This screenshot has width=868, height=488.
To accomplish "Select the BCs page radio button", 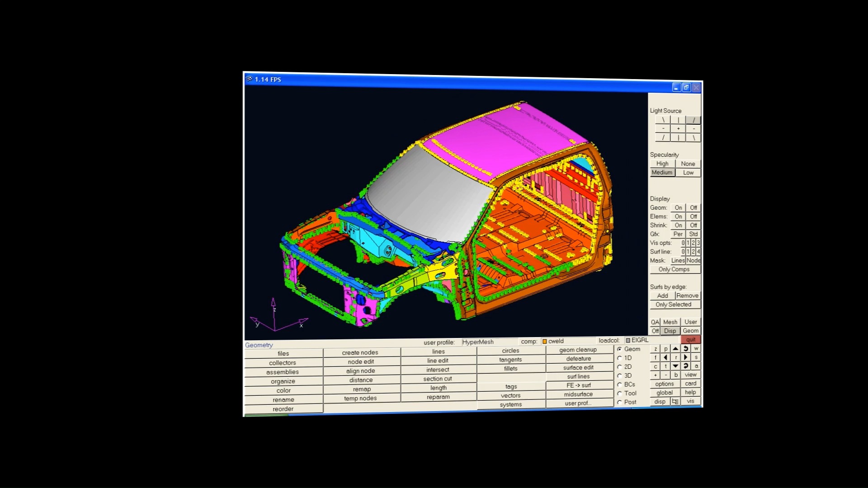I will (x=620, y=385).
